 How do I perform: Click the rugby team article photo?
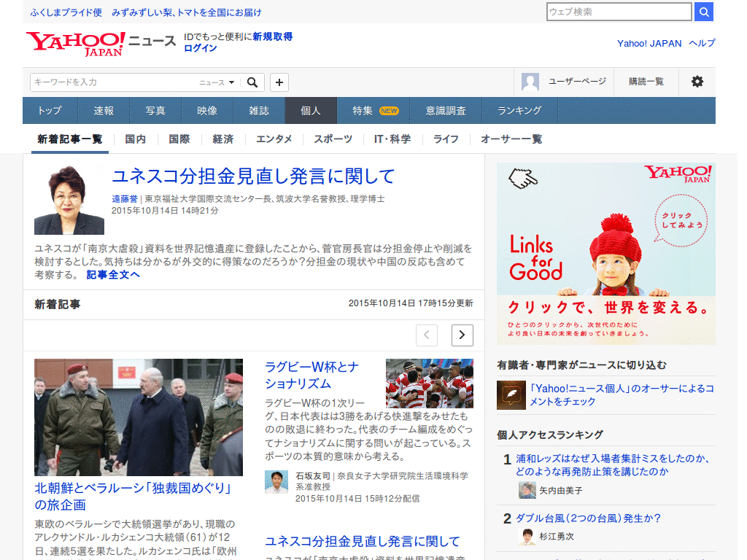point(430,384)
